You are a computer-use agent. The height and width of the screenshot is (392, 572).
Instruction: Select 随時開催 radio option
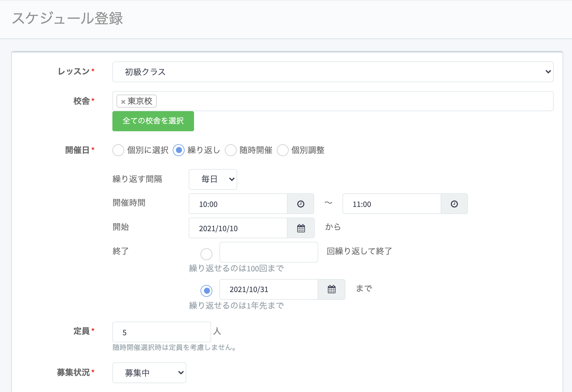231,150
